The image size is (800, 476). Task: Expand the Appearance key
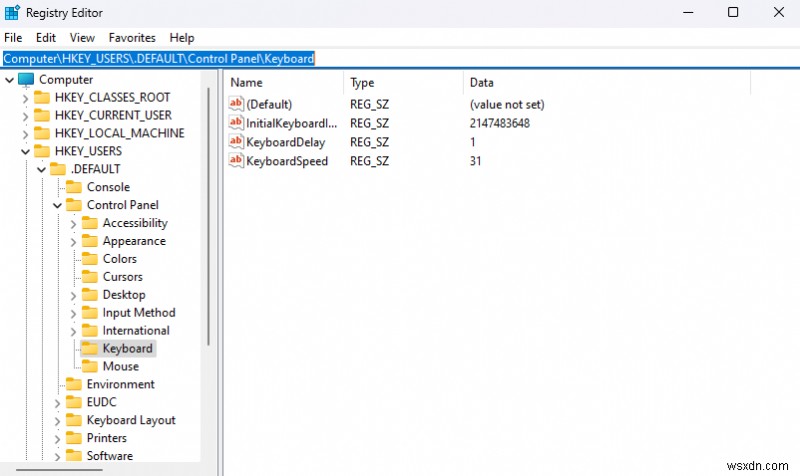click(73, 242)
